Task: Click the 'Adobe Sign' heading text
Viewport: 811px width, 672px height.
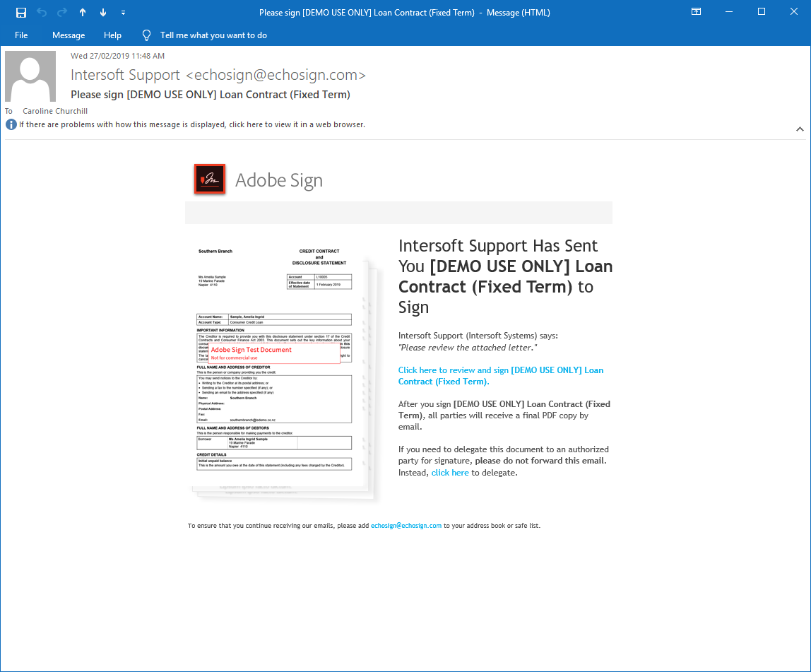Action: pos(279,180)
